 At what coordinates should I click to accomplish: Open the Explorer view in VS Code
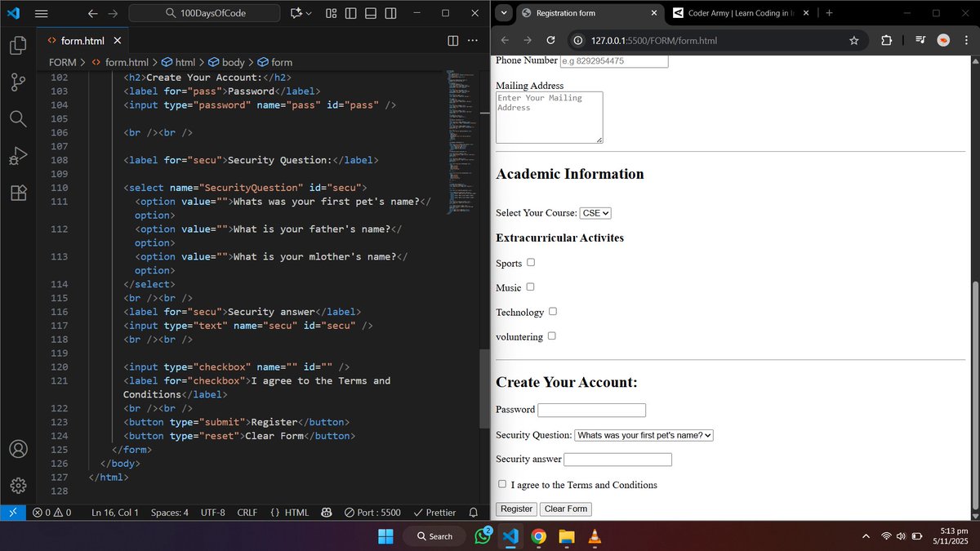click(18, 46)
